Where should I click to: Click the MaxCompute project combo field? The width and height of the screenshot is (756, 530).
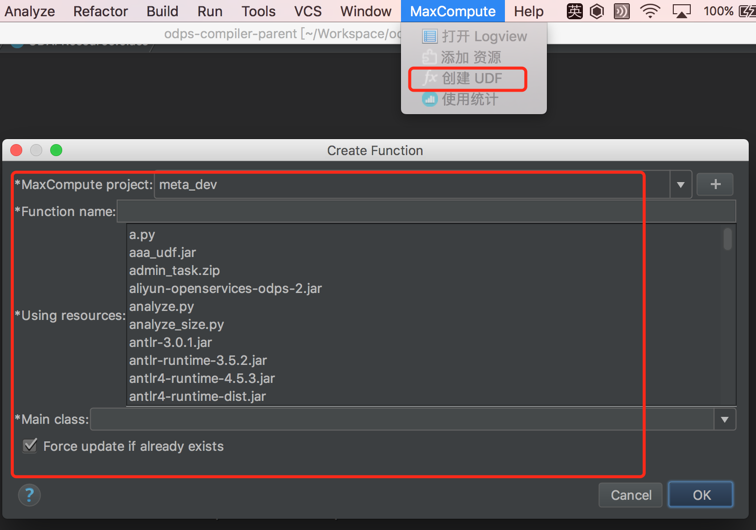coord(412,185)
